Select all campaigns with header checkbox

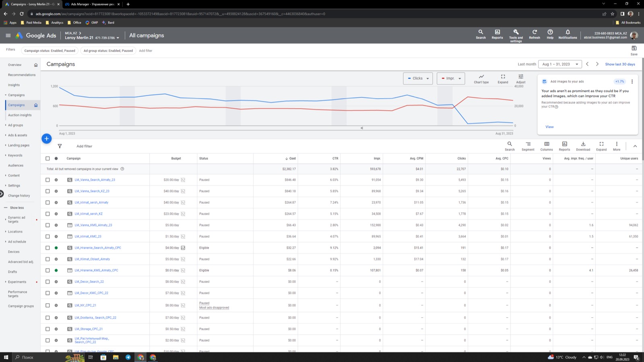click(47, 158)
